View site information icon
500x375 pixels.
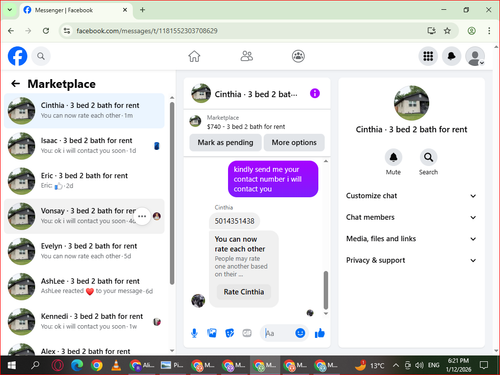pyautogui.click(x=67, y=31)
